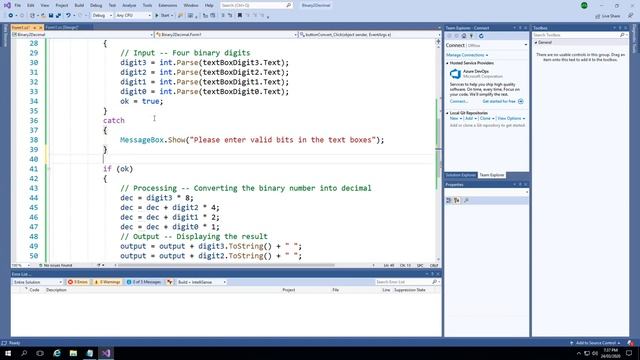Screen dimensions: 640x360
Task: Open the Build + IntelliSense dropdown
Action: [x=201, y=282]
